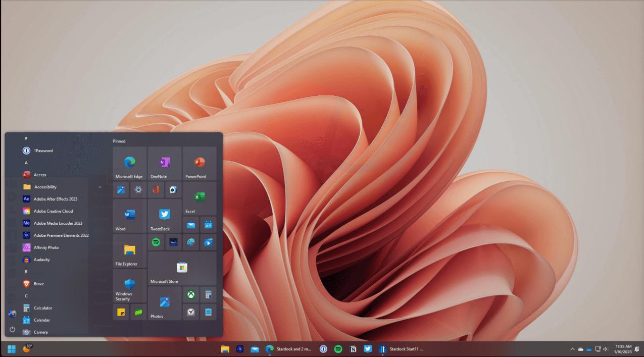Open the Solitaire small tile
Screen dimensions: 644x357
coord(173,190)
